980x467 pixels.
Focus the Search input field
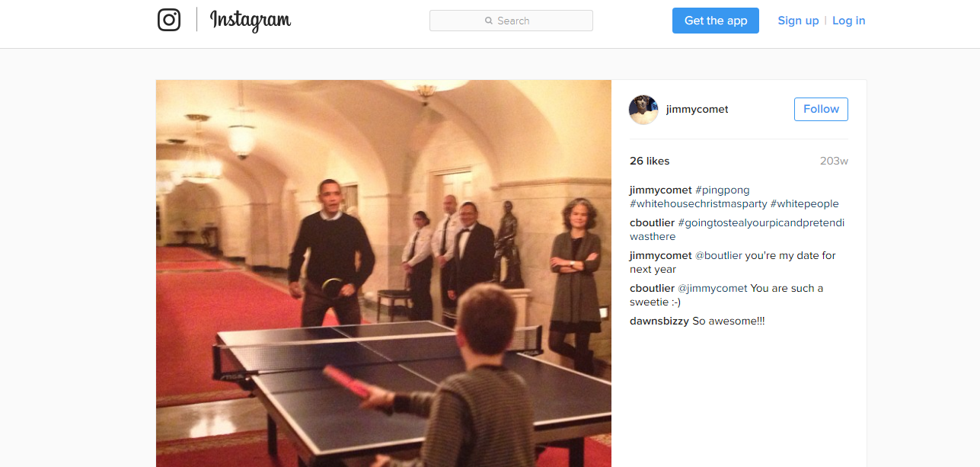(511, 21)
